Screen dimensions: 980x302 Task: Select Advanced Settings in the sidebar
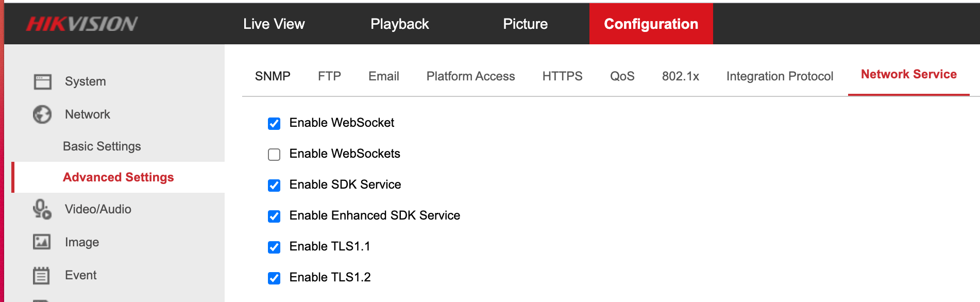[x=119, y=177]
